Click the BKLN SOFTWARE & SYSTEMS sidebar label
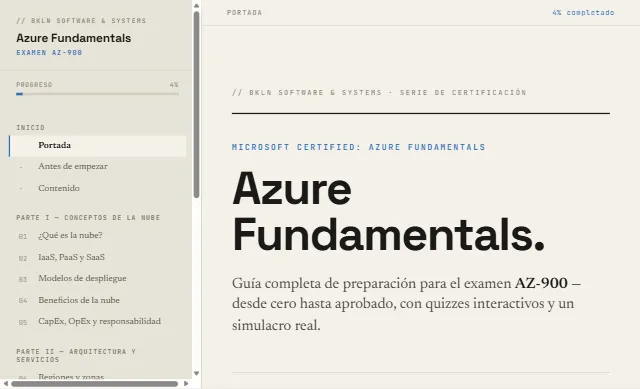The height and width of the screenshot is (389, 640). (81, 20)
